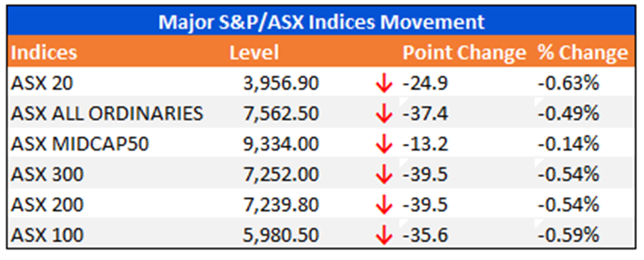Click the red arrow in ASX ALL ORDINARIES row

(385, 114)
